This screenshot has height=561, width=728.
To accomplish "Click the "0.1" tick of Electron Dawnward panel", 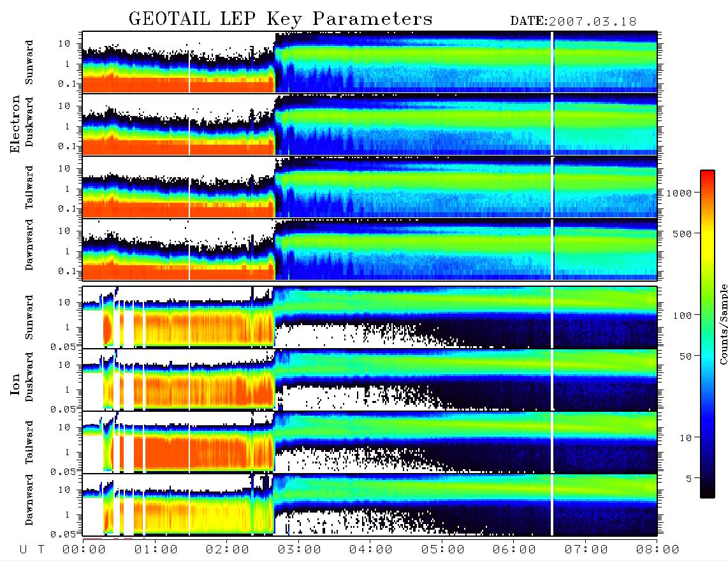I will coord(67,271).
